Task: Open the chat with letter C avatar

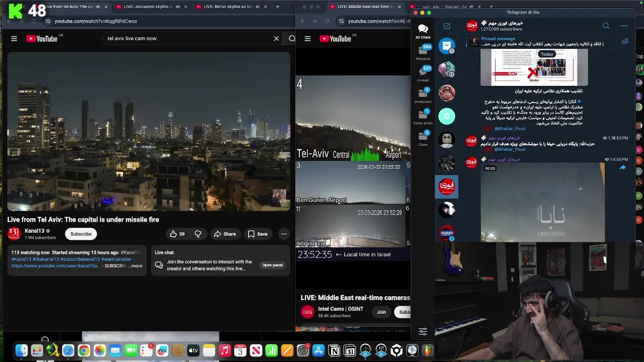Action: point(447,117)
